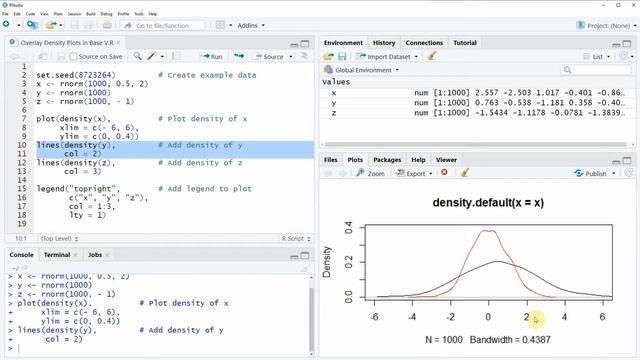Switch to the Files tab
The image size is (640, 360).
pyautogui.click(x=331, y=160)
